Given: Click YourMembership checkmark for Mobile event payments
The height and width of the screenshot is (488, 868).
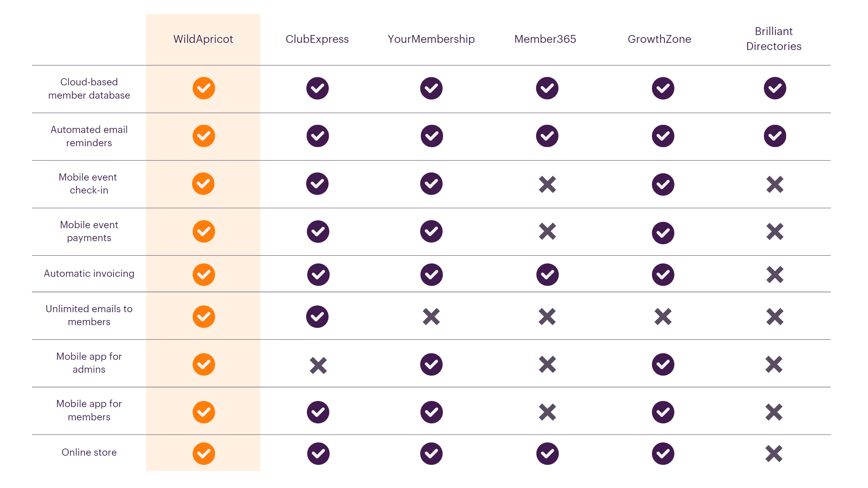Looking at the screenshot, I should (431, 231).
